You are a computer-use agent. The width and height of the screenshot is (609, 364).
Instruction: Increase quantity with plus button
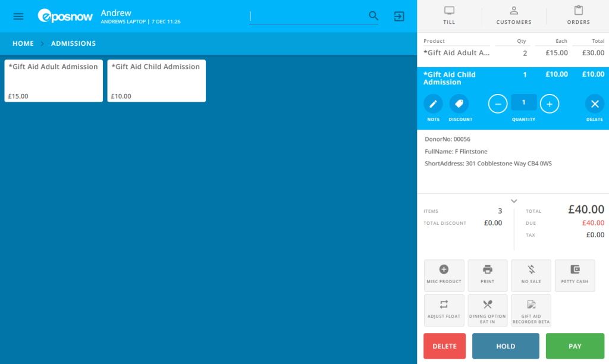550,104
